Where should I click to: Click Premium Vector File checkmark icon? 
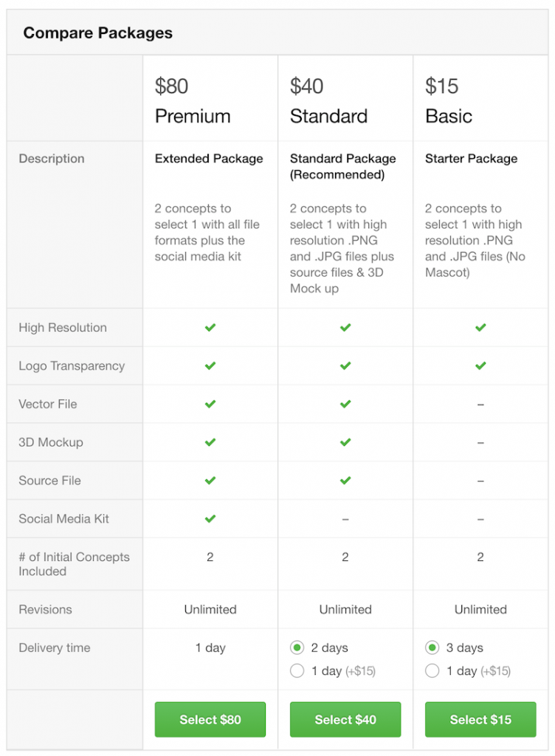point(210,404)
